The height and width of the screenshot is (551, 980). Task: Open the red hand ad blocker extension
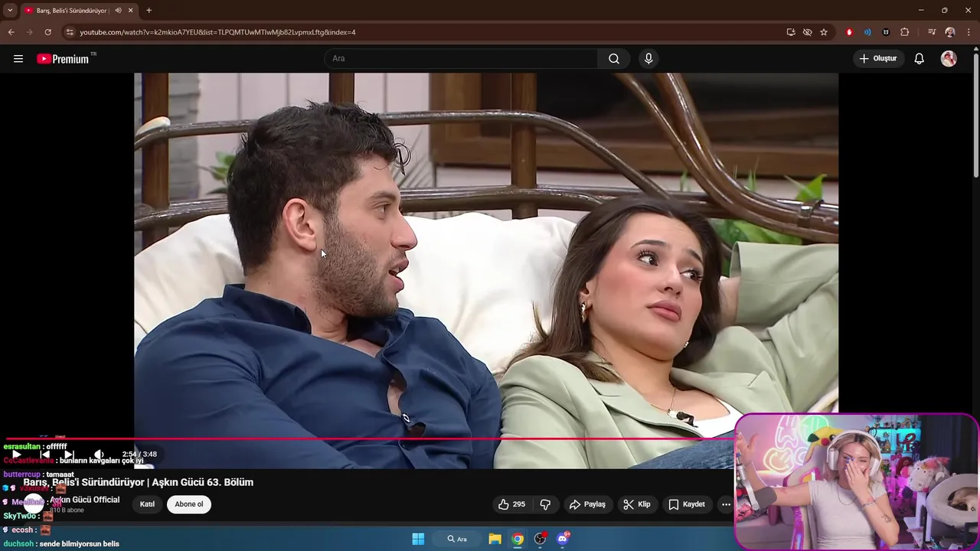849,32
